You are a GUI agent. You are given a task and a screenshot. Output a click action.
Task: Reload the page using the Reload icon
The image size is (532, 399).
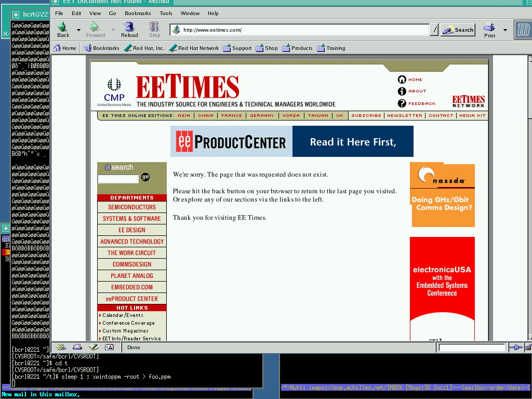tap(129, 27)
